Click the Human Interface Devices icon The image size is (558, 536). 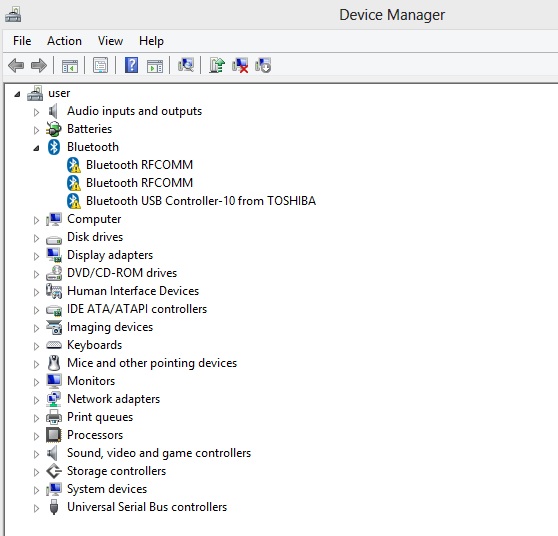(54, 291)
